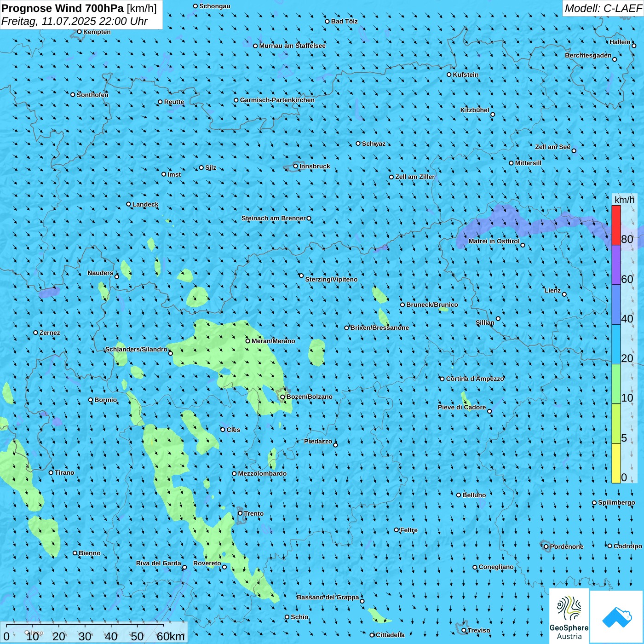Viewport: 644px width, 644px height.
Task: Click the Bozen/Bolzano city marker
Action: [x=283, y=397]
